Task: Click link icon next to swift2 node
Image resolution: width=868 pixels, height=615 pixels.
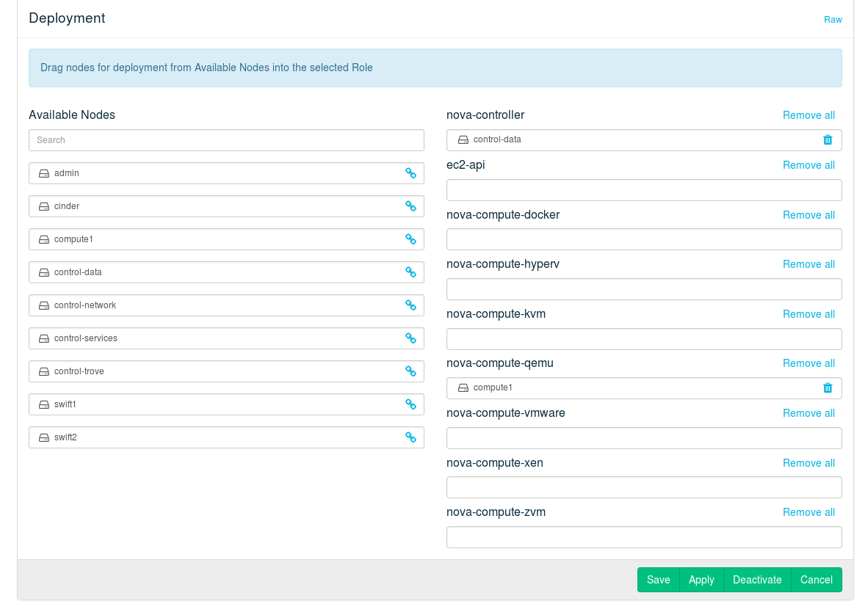Action: coord(411,437)
